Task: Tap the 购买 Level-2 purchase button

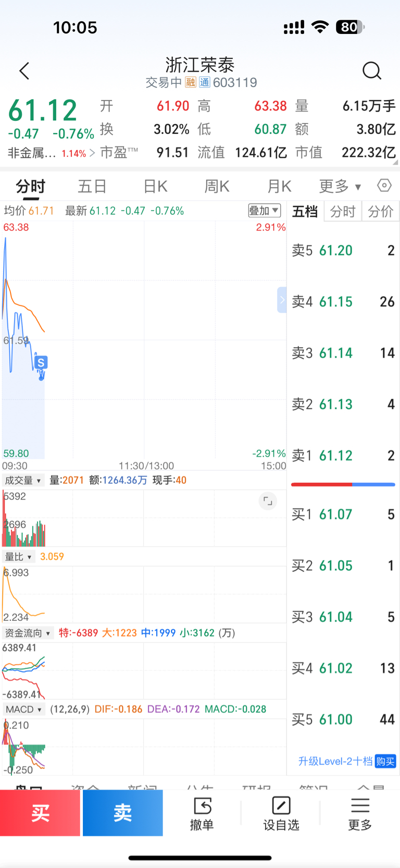Action: (385, 761)
